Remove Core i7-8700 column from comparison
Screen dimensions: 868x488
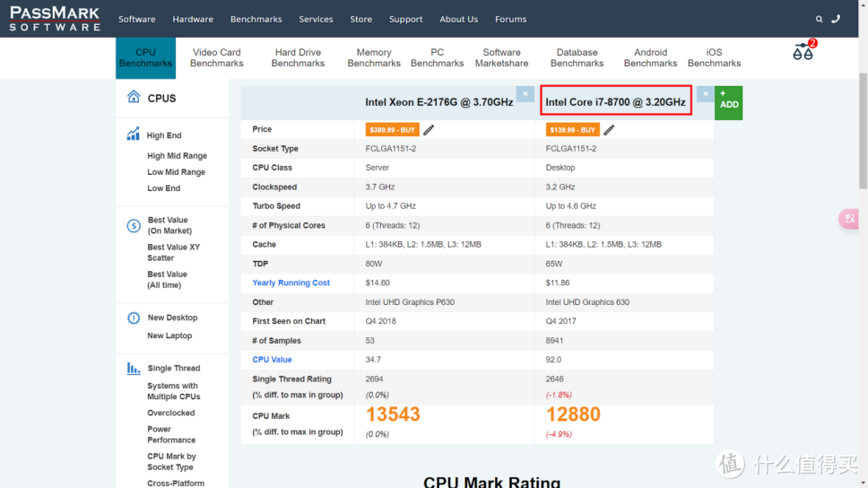point(705,94)
